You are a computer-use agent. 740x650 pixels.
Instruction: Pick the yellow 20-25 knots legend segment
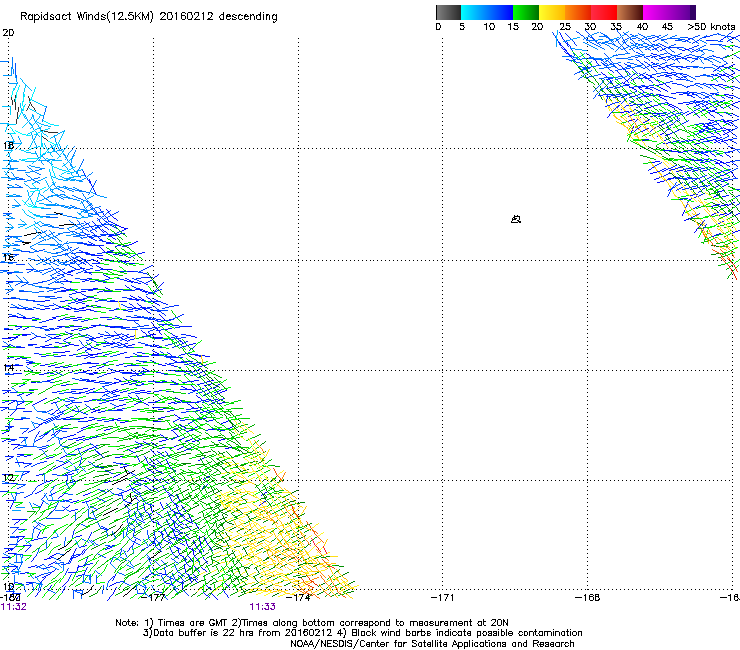[552, 12]
